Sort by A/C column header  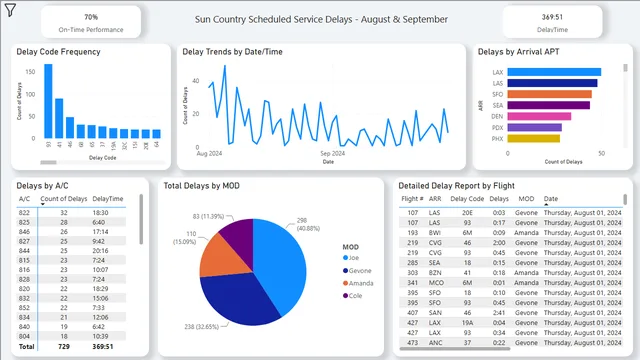click(24, 199)
